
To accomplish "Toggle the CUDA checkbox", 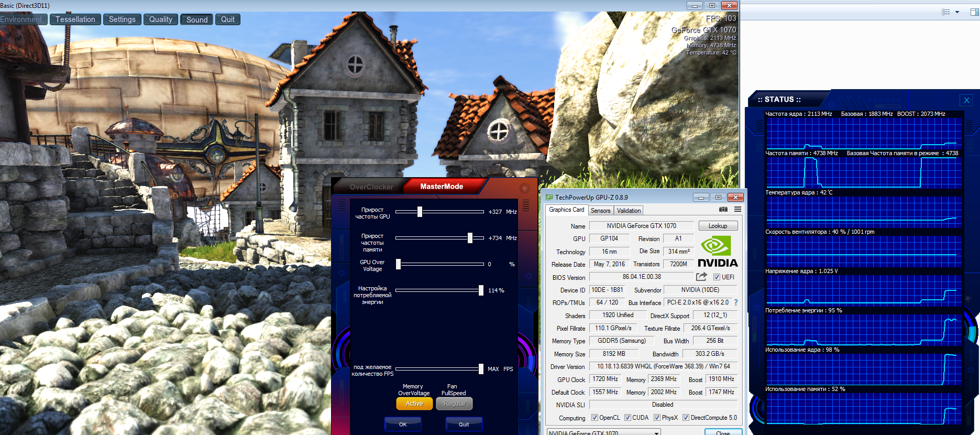I will point(627,418).
